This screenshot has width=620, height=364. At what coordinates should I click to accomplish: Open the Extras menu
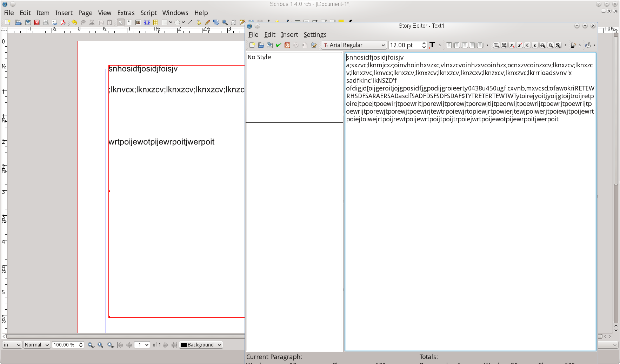click(x=126, y=13)
